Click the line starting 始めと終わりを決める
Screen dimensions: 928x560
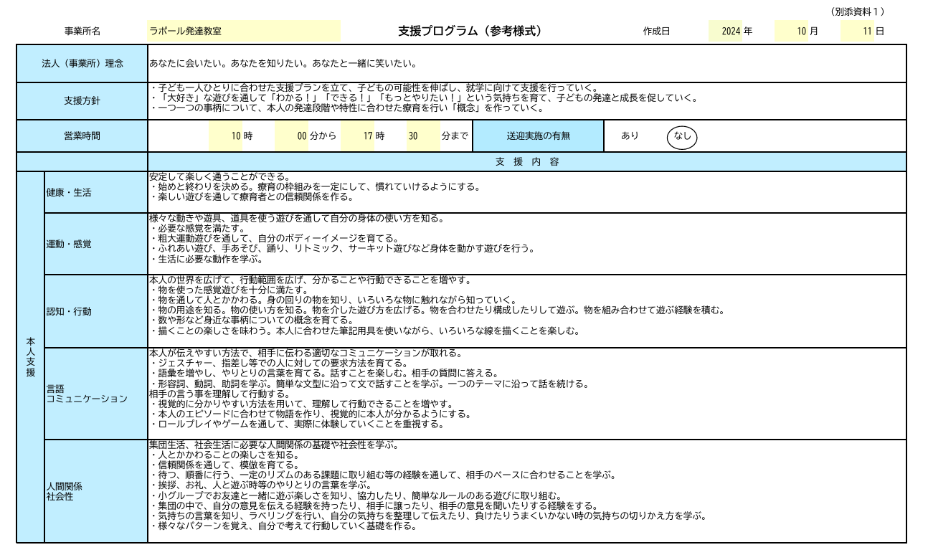(x=316, y=186)
